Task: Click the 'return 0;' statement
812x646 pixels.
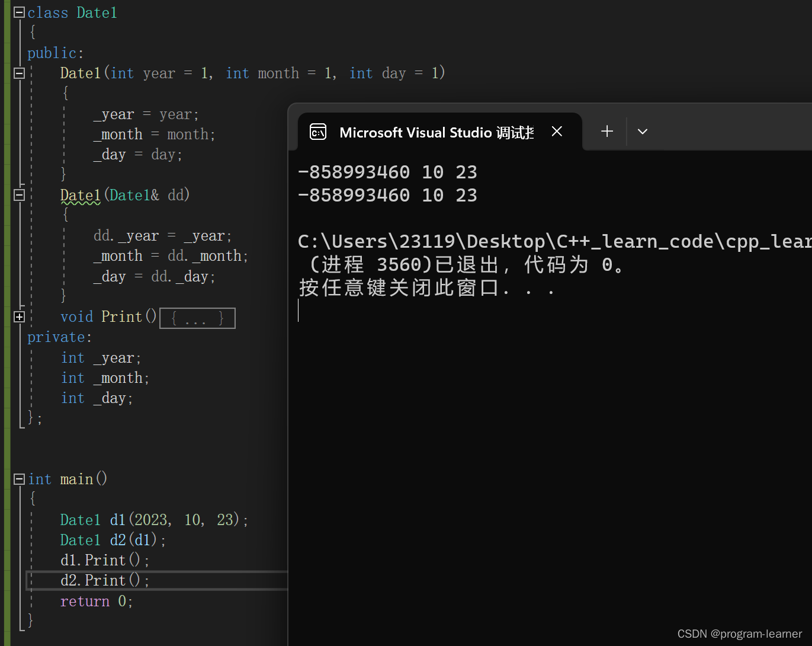Action: click(x=97, y=602)
